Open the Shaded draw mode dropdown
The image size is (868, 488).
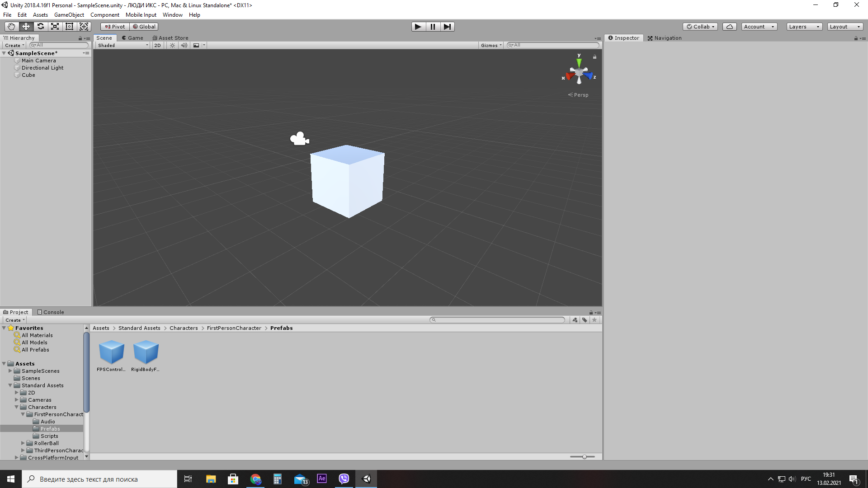tap(123, 45)
